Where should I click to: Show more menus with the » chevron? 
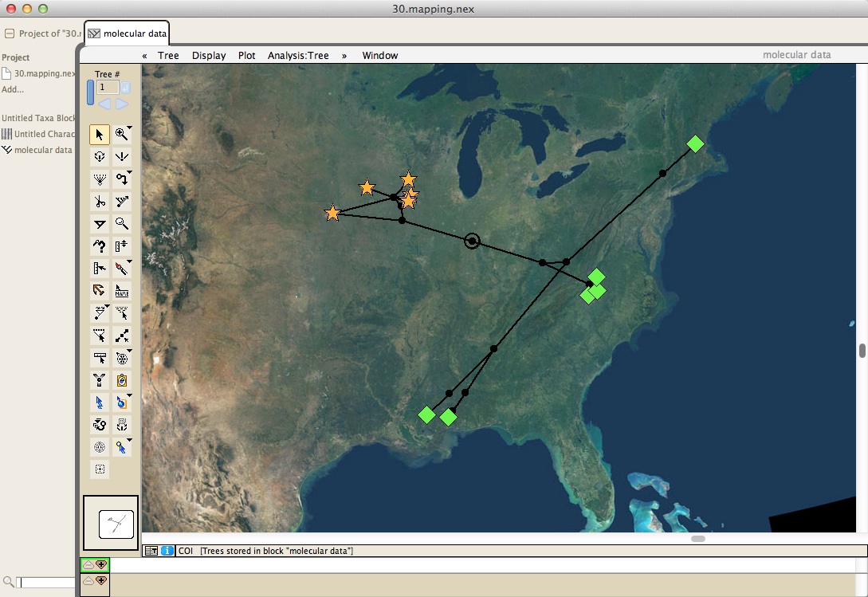coord(344,56)
